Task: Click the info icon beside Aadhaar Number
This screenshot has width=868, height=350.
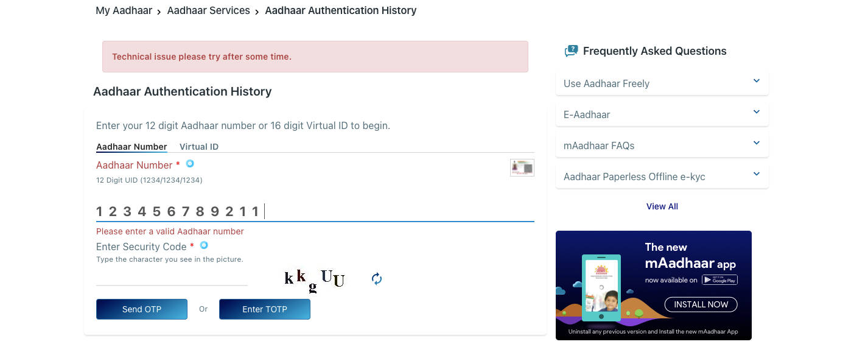Action: point(190,164)
